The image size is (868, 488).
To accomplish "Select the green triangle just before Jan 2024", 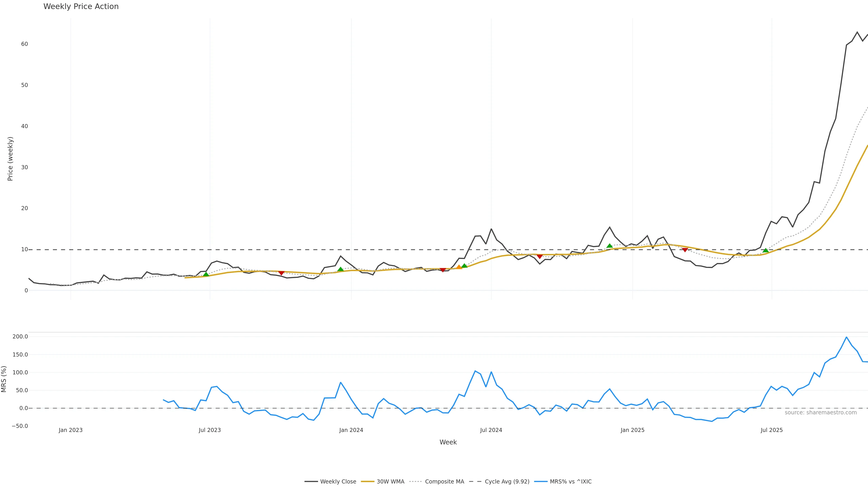I will (x=340, y=270).
